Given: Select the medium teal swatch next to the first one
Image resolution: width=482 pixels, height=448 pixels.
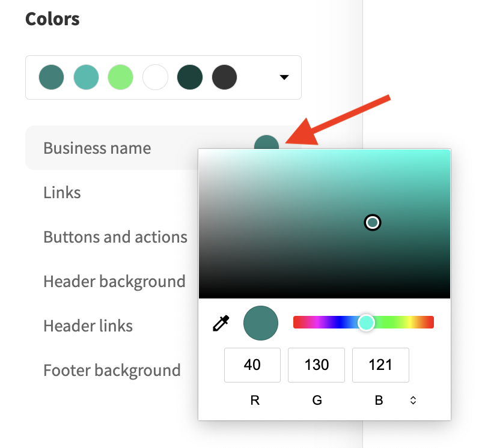Looking at the screenshot, I should point(86,77).
